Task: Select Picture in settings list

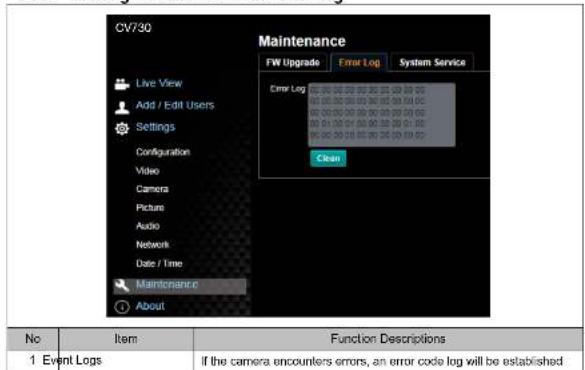Action: pos(150,207)
